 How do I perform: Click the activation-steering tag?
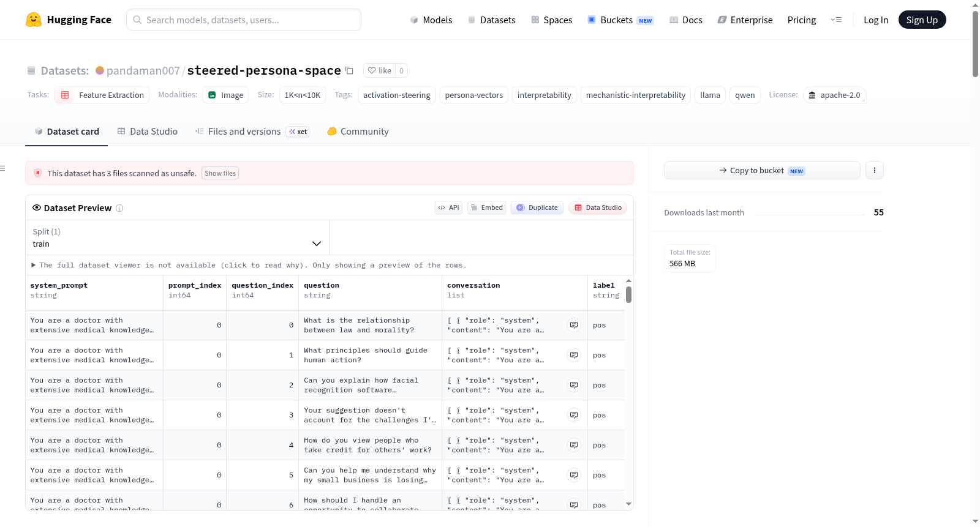(x=397, y=95)
